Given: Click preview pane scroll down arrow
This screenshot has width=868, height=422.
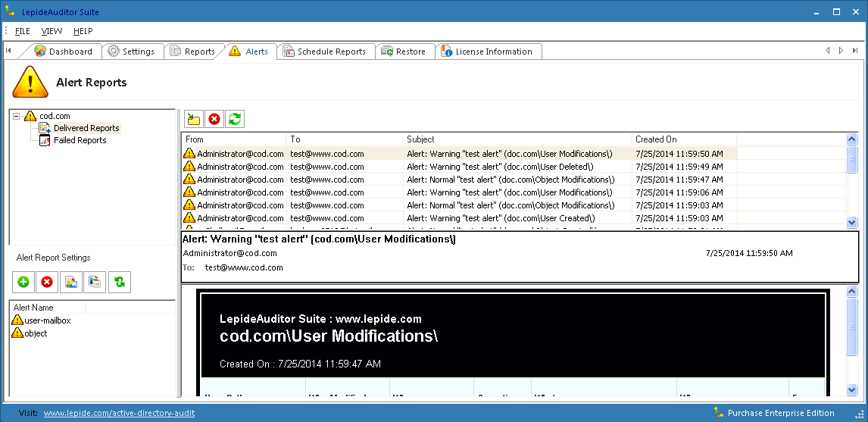Looking at the screenshot, I should point(852,390).
